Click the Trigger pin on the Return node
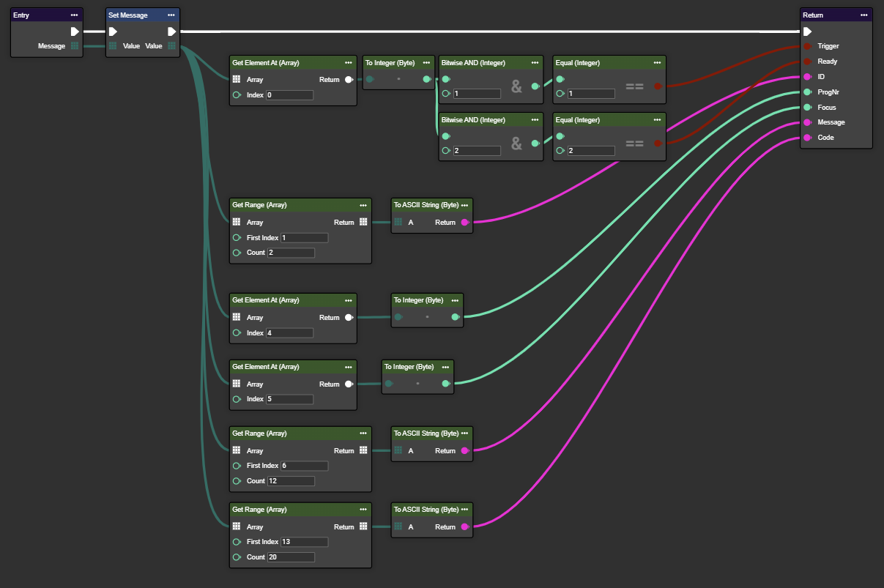884x588 pixels. [x=807, y=46]
